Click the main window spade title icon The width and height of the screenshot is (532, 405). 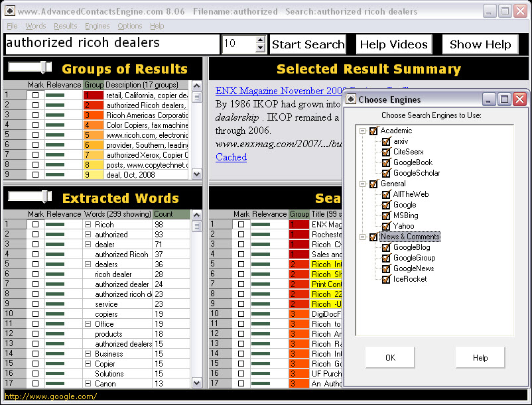[x=10, y=11]
